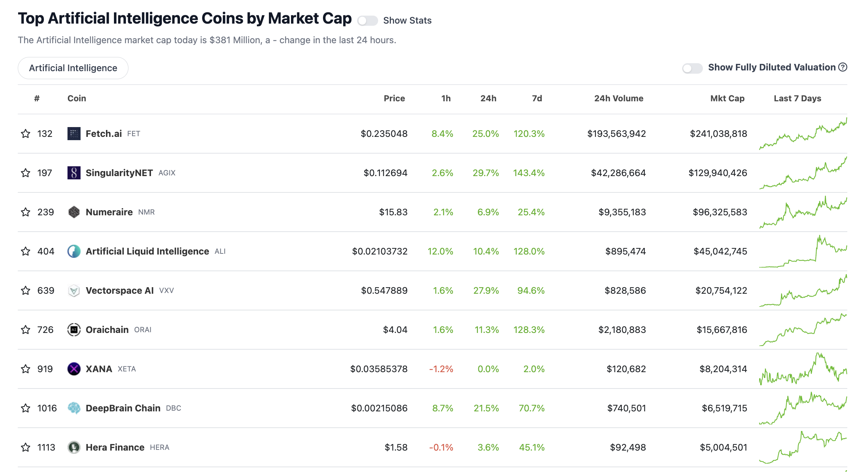The height and width of the screenshot is (472, 868).
Task: Click the AGIX ticker symbol
Action: tap(167, 173)
